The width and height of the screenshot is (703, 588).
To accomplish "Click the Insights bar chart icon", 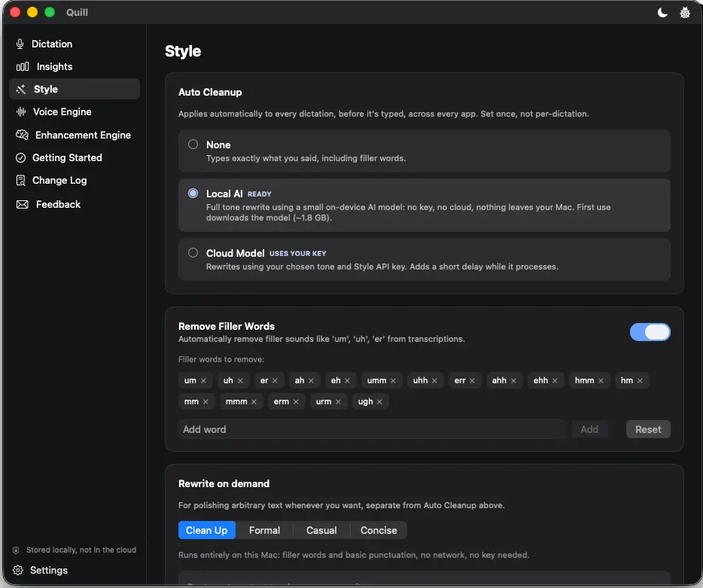I will pos(23,67).
